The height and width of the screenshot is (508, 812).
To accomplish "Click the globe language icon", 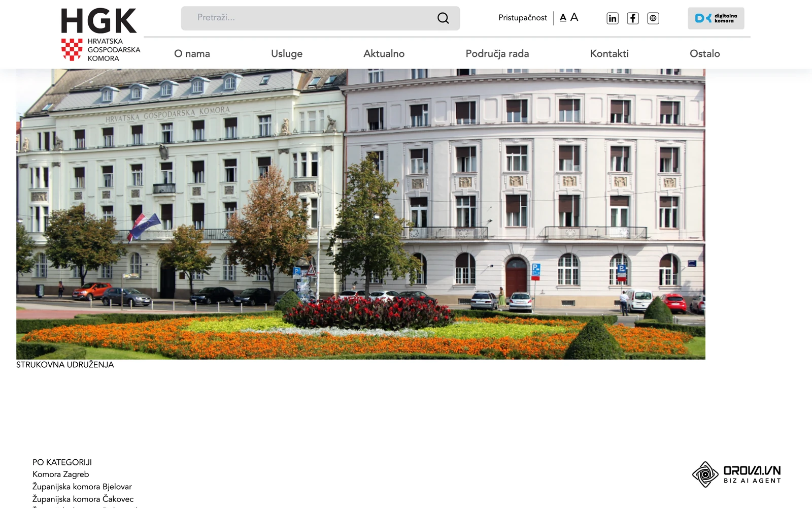I will point(653,18).
